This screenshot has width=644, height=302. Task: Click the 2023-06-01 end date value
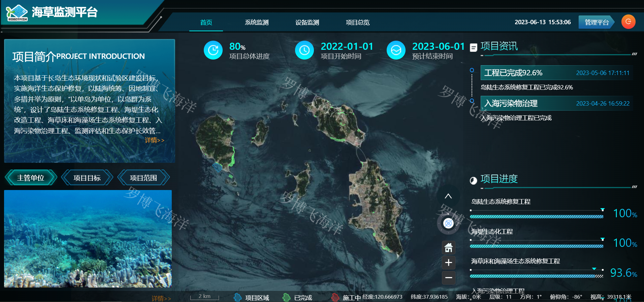coord(439,46)
